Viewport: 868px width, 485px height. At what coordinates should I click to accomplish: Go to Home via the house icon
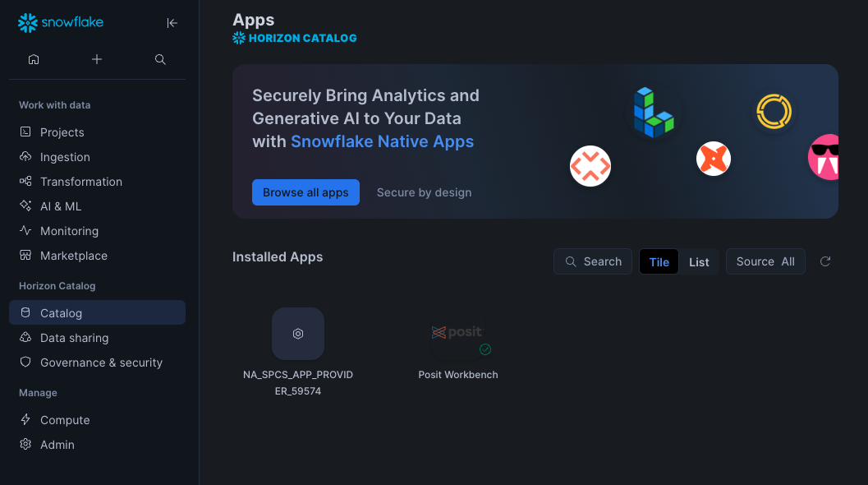tap(34, 59)
